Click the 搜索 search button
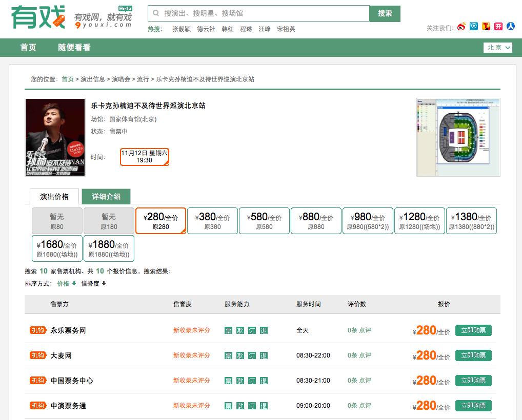The image size is (522, 420). tap(385, 14)
